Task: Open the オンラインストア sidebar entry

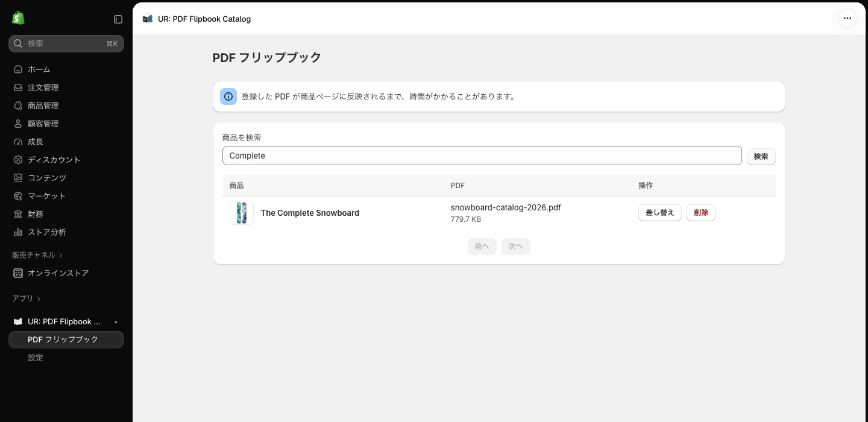Action: tap(66, 273)
